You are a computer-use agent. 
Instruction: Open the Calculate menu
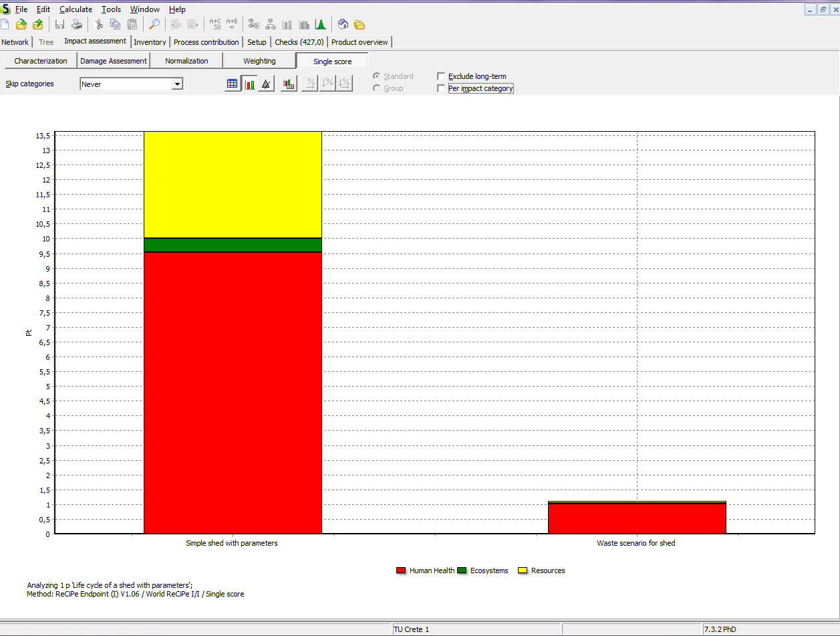pos(76,9)
